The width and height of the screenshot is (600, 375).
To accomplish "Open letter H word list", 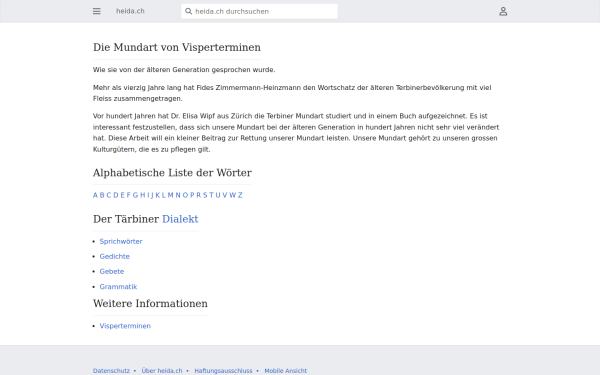I will 143,195.
